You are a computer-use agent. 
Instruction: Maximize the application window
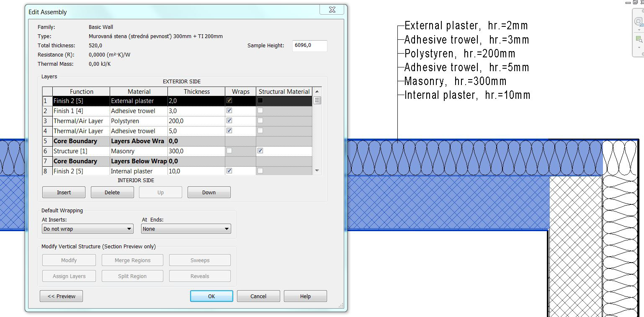tap(635, 3)
